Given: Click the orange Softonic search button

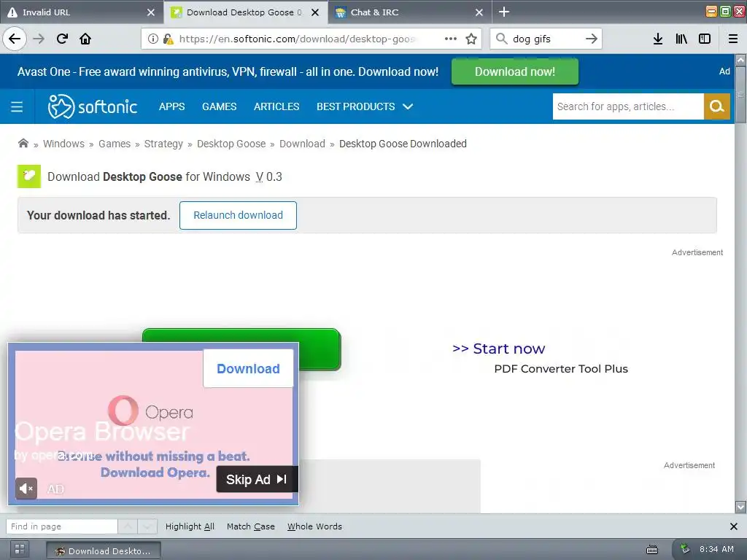Looking at the screenshot, I should (x=716, y=106).
